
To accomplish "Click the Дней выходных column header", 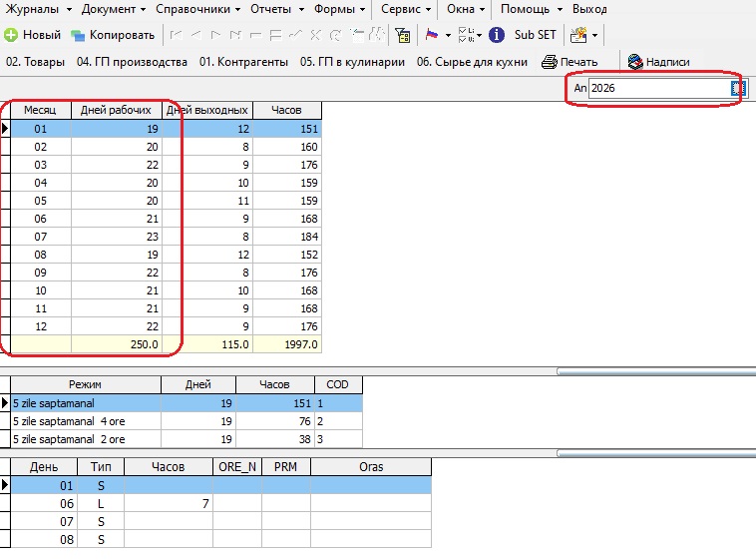I will 207,110.
